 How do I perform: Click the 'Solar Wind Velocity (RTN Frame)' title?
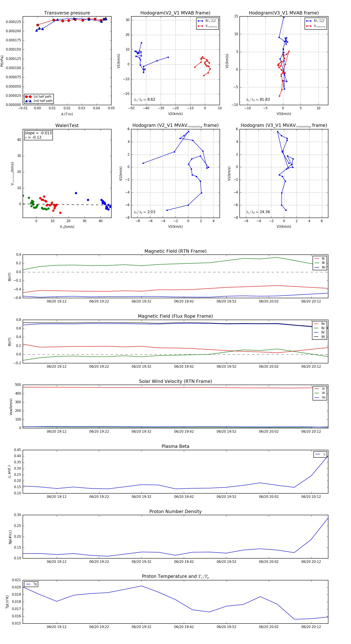click(x=175, y=381)
